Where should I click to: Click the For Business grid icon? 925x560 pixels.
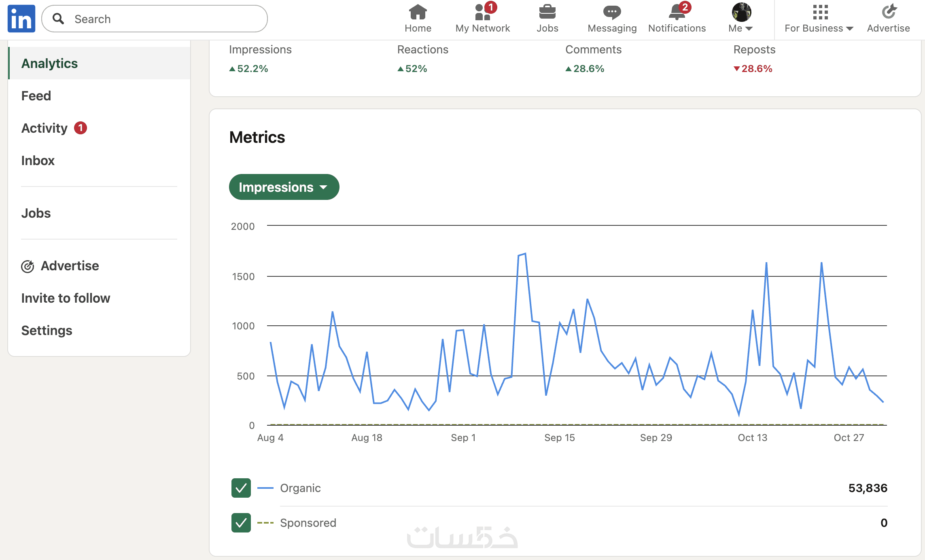tap(820, 12)
